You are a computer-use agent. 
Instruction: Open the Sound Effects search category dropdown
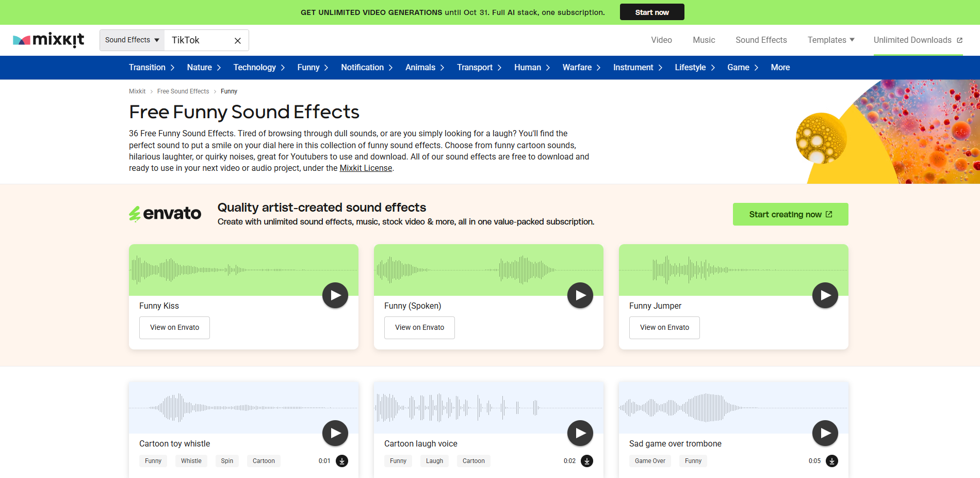click(132, 40)
